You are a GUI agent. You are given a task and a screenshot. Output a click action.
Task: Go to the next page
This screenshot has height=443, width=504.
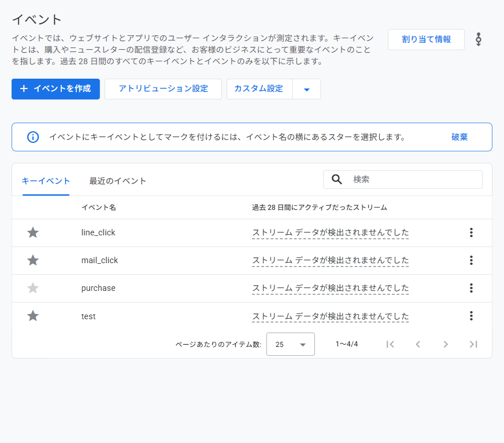click(x=446, y=344)
